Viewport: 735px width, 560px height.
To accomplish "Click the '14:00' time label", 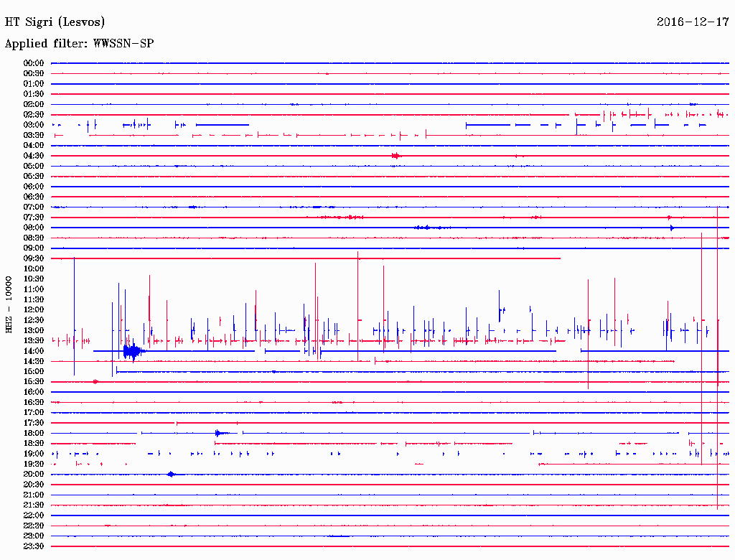I will [34, 351].
